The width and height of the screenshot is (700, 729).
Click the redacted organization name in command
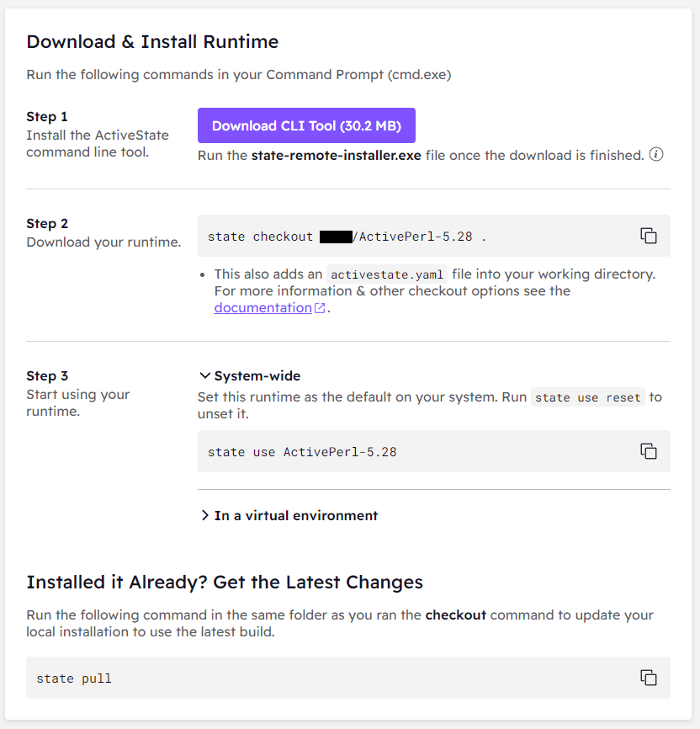(336, 237)
